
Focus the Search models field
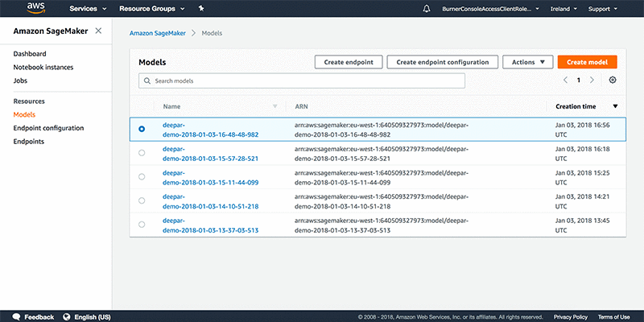[302, 81]
